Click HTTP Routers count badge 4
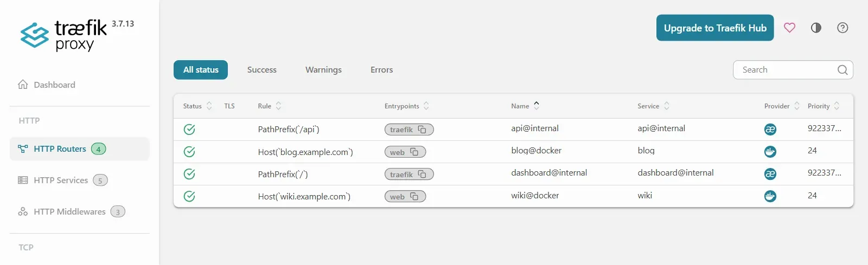This screenshot has width=868, height=265. pos(98,149)
